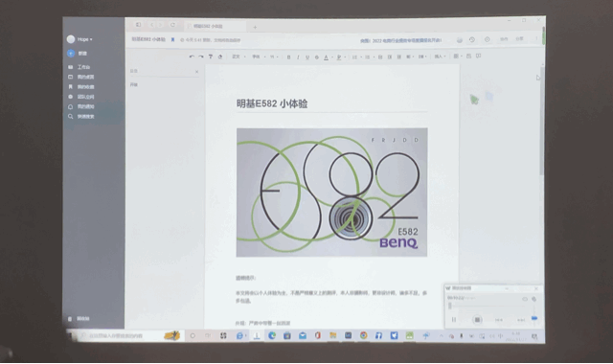The image size is (613, 364).
Task: Click the blue New document plus icon
Action: point(71,54)
